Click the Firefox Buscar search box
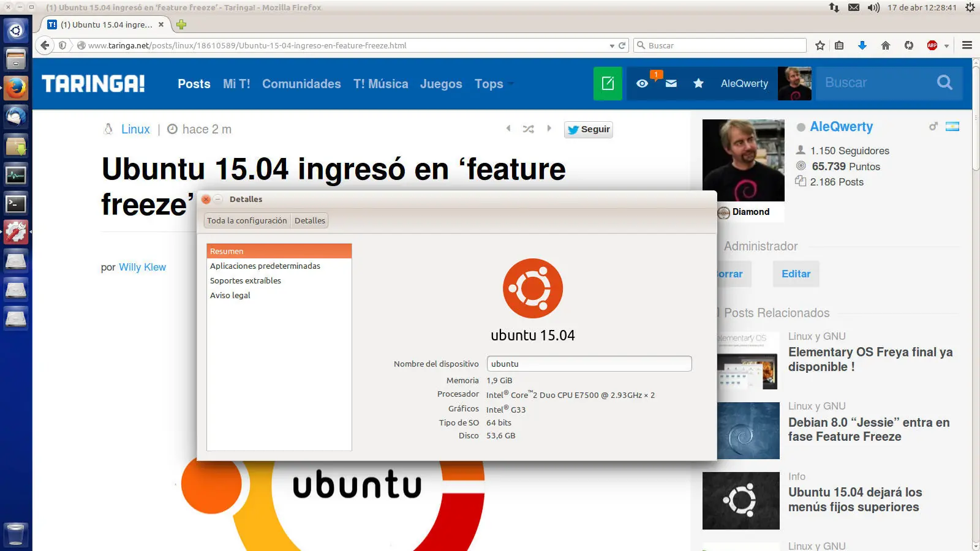980x551 pixels. tap(720, 45)
